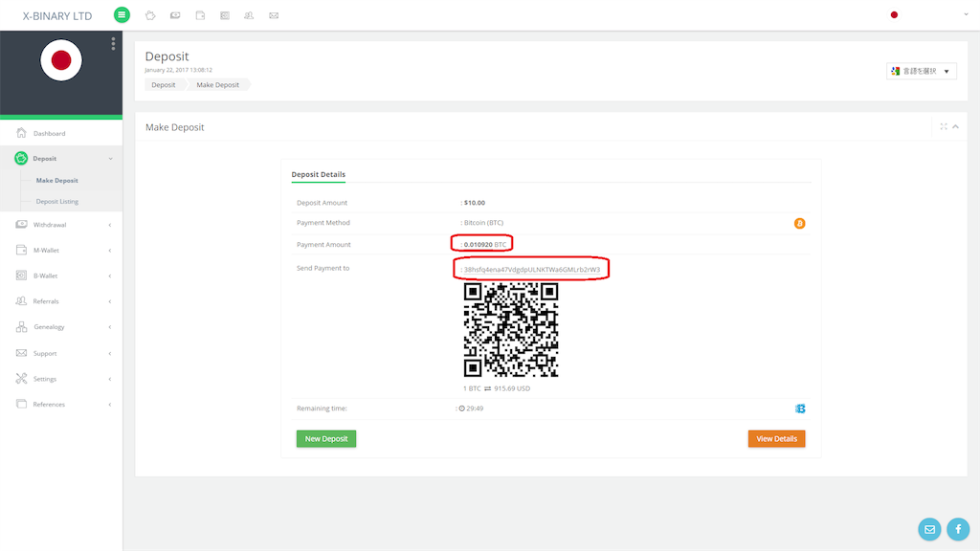The height and width of the screenshot is (551, 980).
Task: Expand the M-Wallet sidebar menu
Action: click(61, 251)
